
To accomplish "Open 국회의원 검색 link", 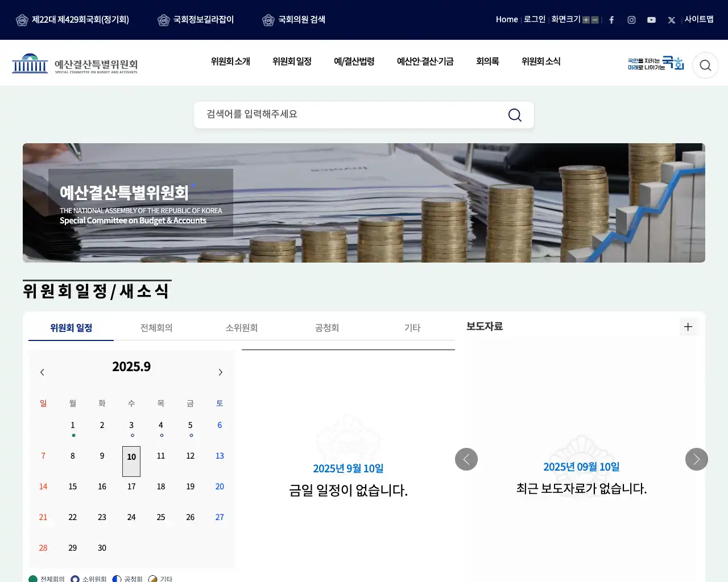I will (293, 20).
